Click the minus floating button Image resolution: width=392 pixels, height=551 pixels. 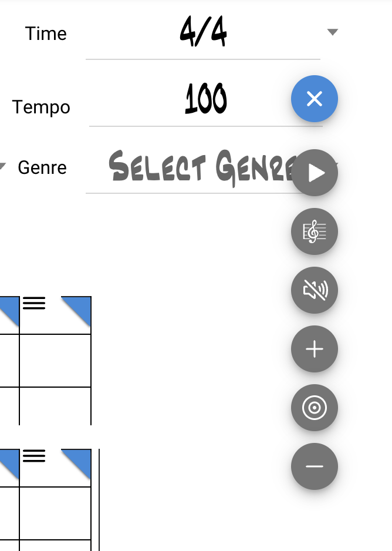click(x=315, y=466)
